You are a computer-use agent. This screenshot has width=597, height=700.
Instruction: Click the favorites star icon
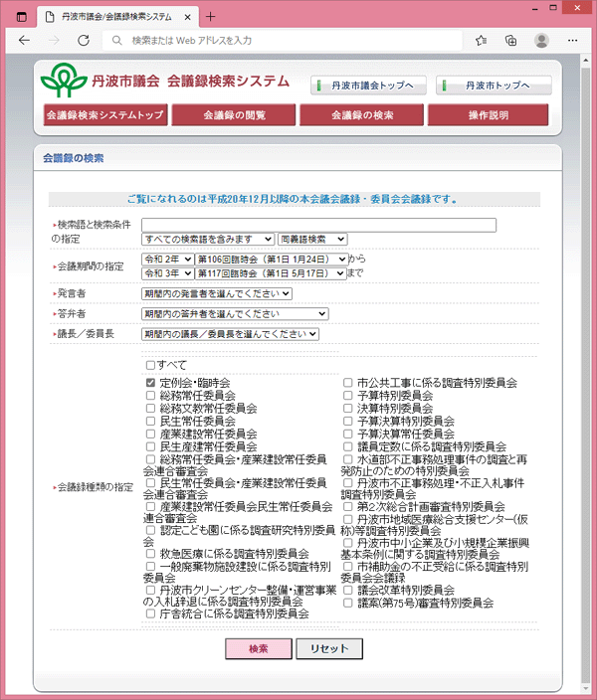481,41
